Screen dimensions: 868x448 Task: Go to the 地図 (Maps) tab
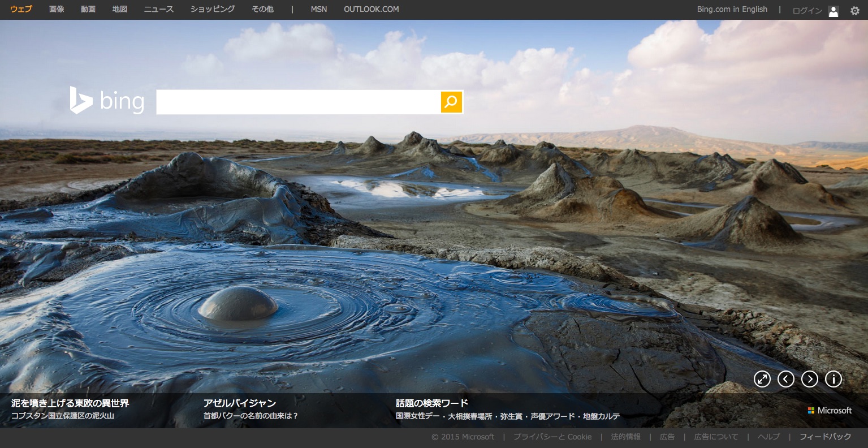pyautogui.click(x=120, y=9)
